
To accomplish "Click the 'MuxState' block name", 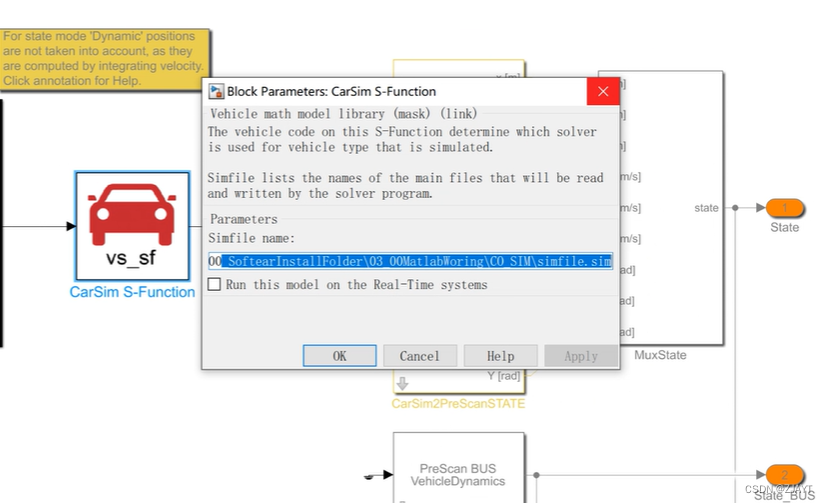I will pos(660,355).
